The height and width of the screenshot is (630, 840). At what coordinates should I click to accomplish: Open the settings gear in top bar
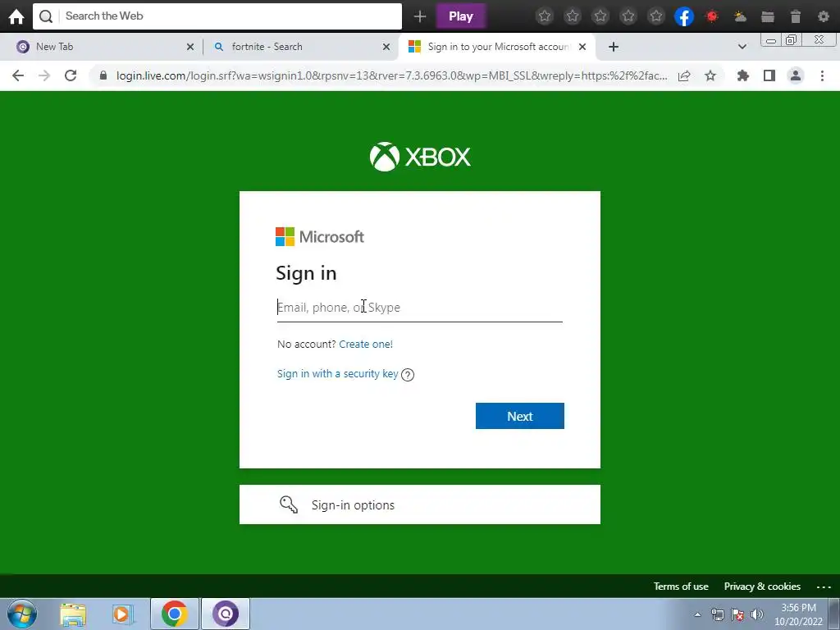[824, 16]
